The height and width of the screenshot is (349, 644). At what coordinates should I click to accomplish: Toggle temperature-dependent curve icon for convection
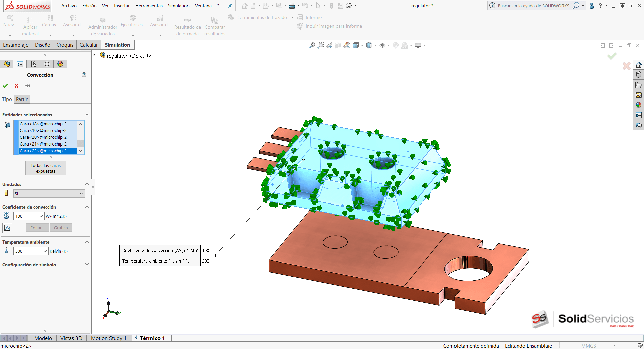[x=7, y=228]
